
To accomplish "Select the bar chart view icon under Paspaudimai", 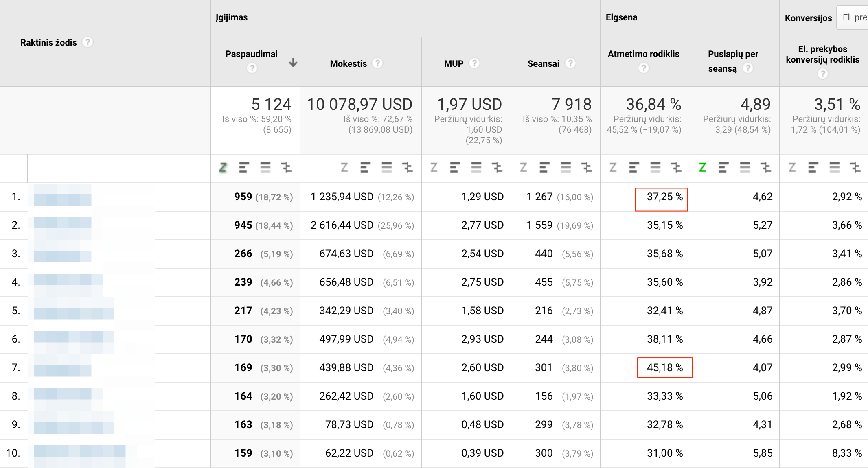I will [x=244, y=167].
